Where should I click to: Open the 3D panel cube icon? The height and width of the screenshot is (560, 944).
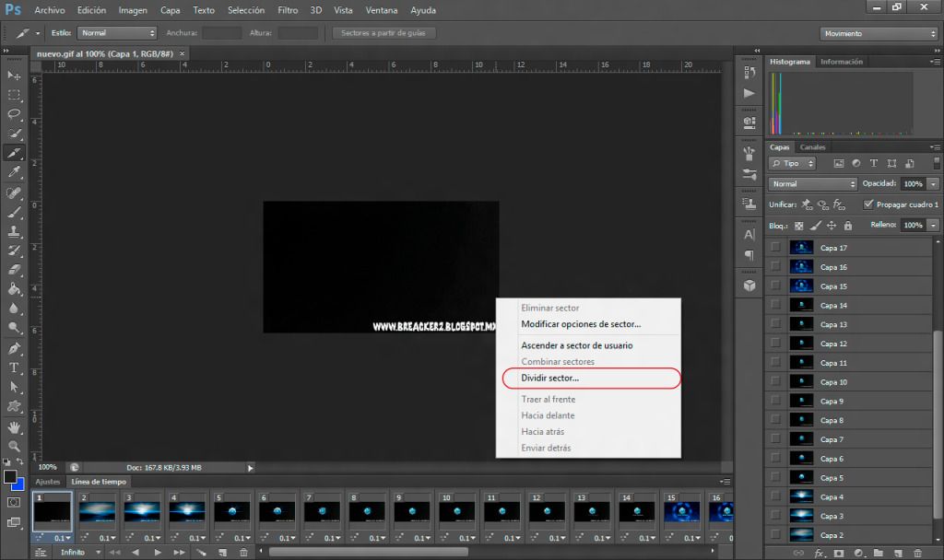click(749, 286)
